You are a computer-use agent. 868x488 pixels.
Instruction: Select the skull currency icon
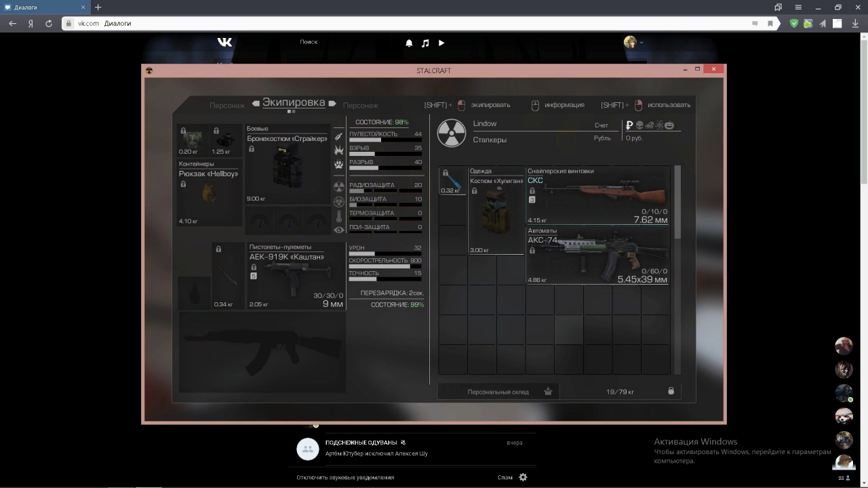pos(639,125)
